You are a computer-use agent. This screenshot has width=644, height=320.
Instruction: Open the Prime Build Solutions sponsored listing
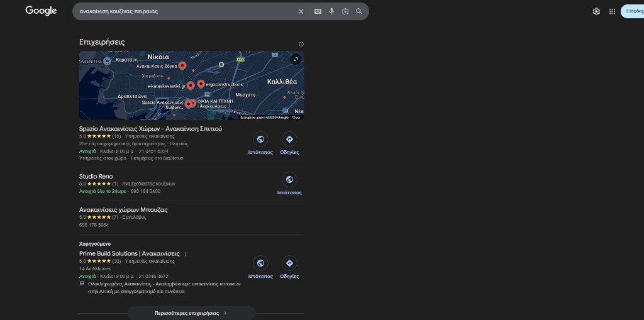coord(130,253)
